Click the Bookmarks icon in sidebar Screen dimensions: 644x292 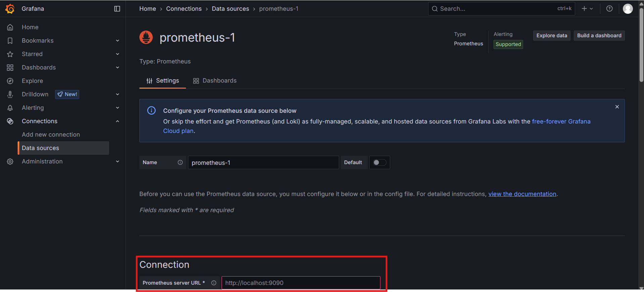[10, 41]
